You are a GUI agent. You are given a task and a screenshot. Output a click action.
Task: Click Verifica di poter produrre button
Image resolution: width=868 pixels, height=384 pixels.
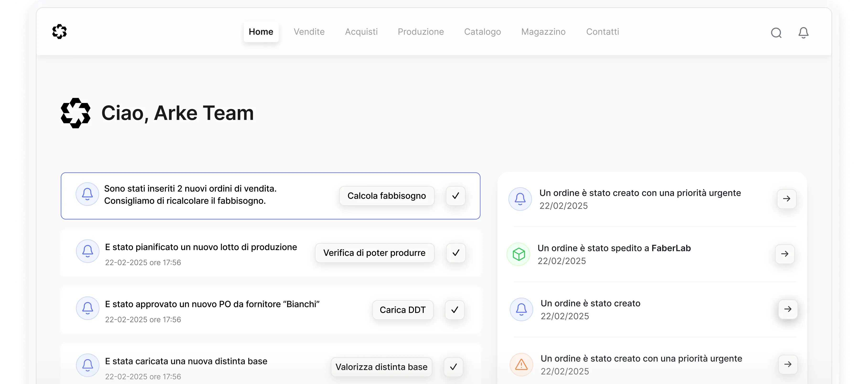pyautogui.click(x=374, y=253)
